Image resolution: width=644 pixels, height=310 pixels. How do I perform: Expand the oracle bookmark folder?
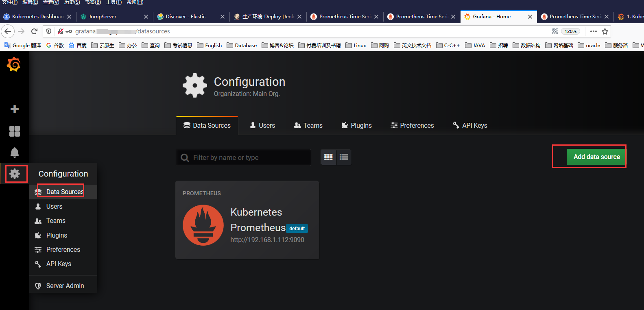tap(589, 45)
